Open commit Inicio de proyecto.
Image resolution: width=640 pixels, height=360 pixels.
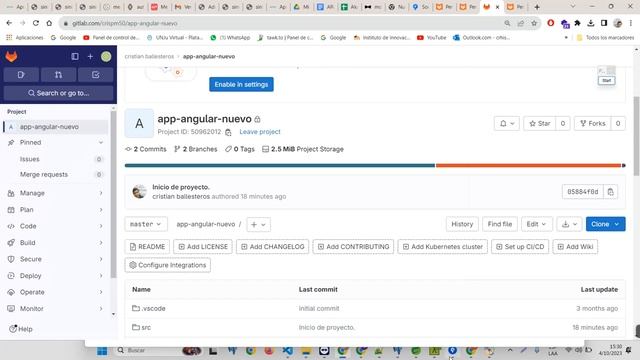coord(181,187)
